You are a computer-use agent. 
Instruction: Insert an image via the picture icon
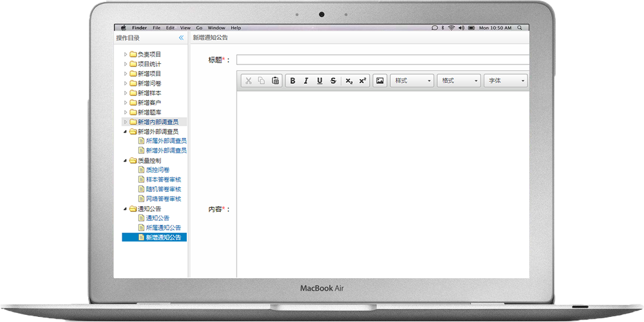click(380, 81)
